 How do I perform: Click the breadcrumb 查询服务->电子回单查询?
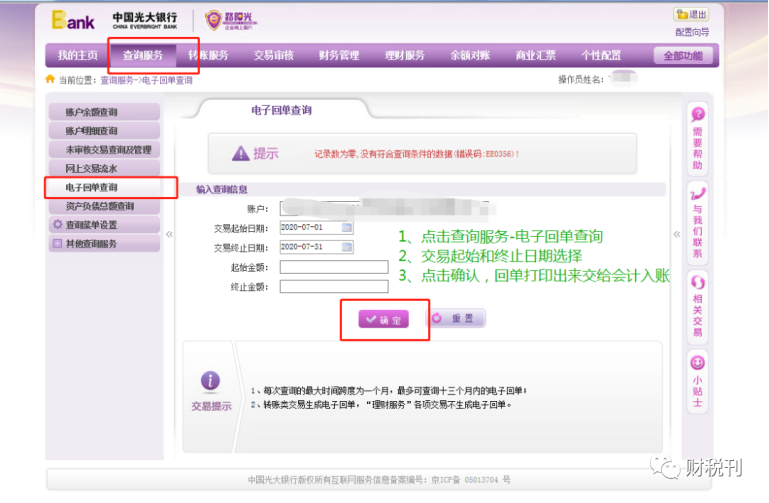[x=146, y=80]
